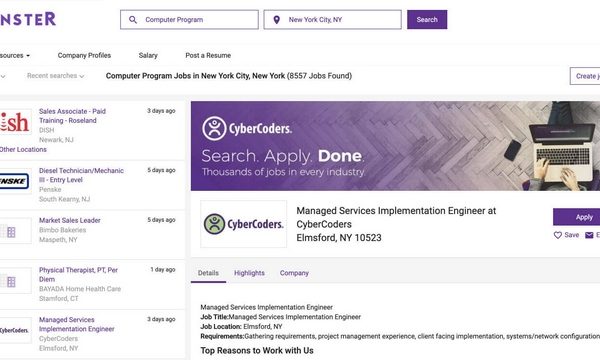Click the Create job alert button

(x=585, y=76)
